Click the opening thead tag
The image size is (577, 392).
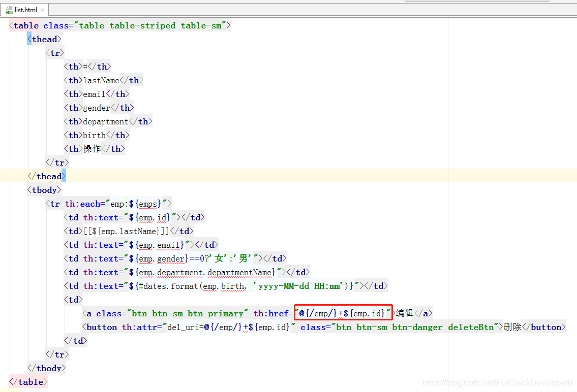(44, 39)
